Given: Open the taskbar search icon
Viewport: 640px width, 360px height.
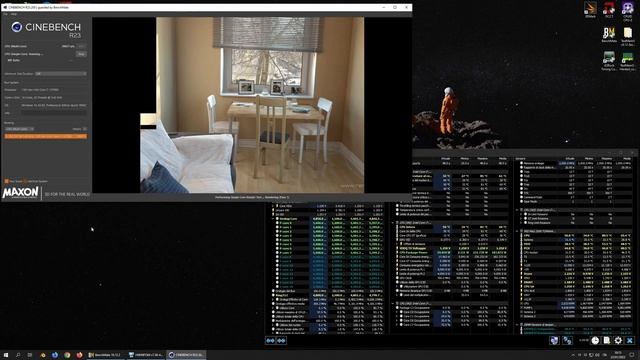Looking at the screenshot, I should tap(18, 355).
